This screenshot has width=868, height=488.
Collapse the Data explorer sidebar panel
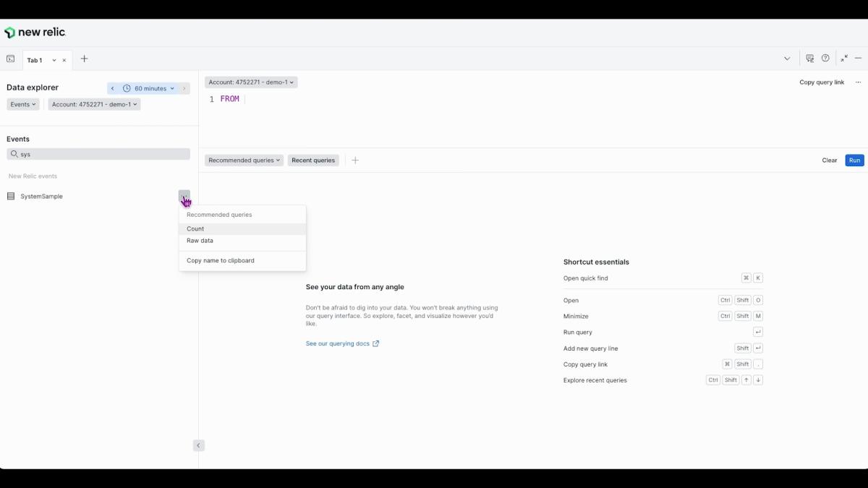199,445
